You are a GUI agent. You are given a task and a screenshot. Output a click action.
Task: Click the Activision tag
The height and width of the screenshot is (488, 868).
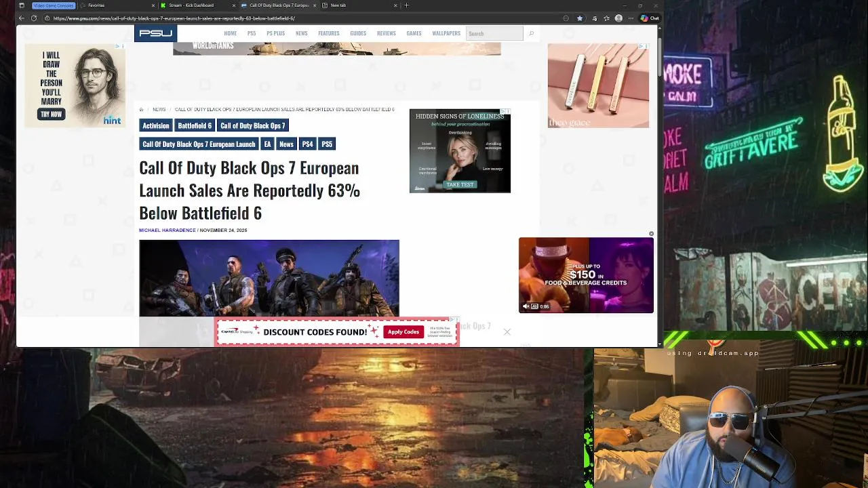[155, 125]
